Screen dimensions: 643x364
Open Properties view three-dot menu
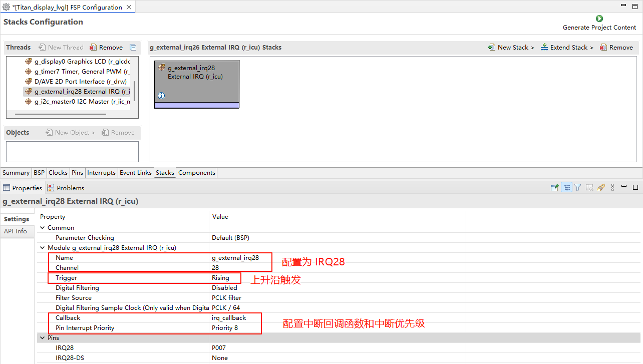coord(612,188)
